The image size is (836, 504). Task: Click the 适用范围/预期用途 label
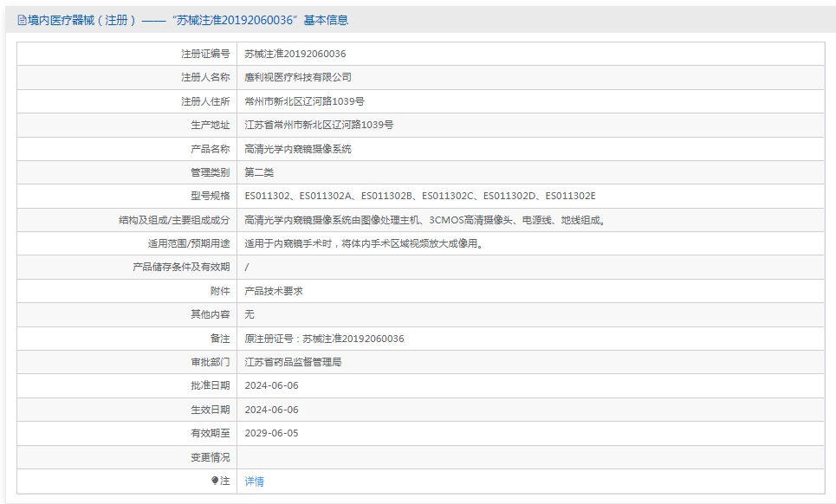pyautogui.click(x=189, y=243)
